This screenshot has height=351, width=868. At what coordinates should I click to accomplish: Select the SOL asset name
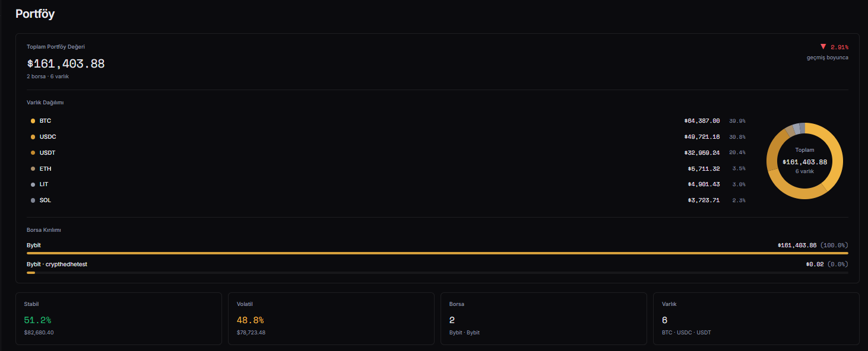tap(45, 200)
